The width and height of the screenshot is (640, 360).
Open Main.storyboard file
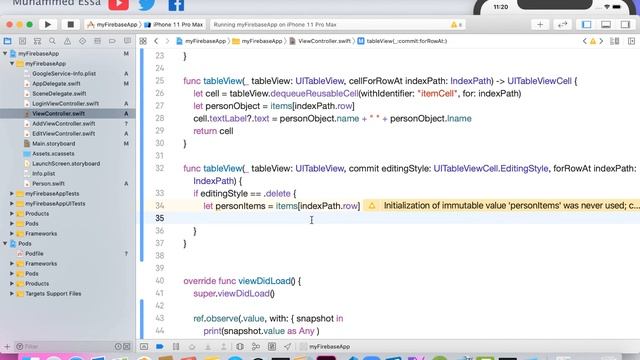tap(53, 143)
